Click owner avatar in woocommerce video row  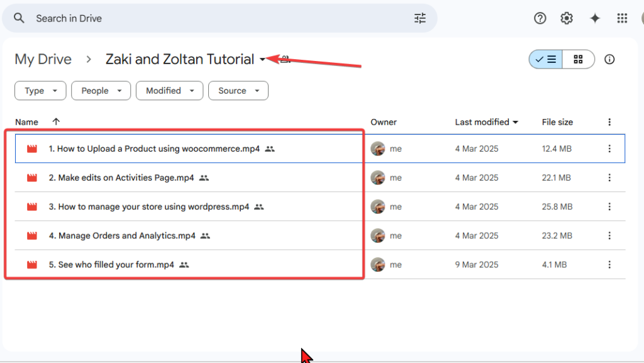[x=378, y=148]
